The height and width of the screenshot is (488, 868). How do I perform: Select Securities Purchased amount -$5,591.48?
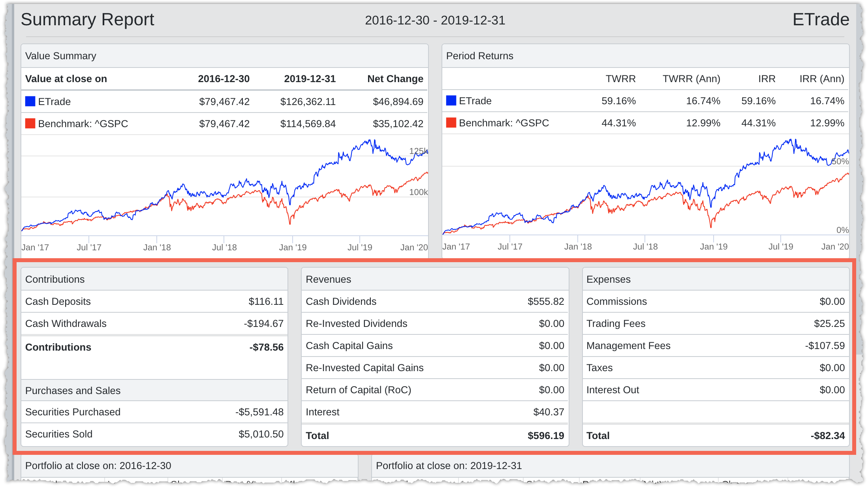(x=259, y=412)
